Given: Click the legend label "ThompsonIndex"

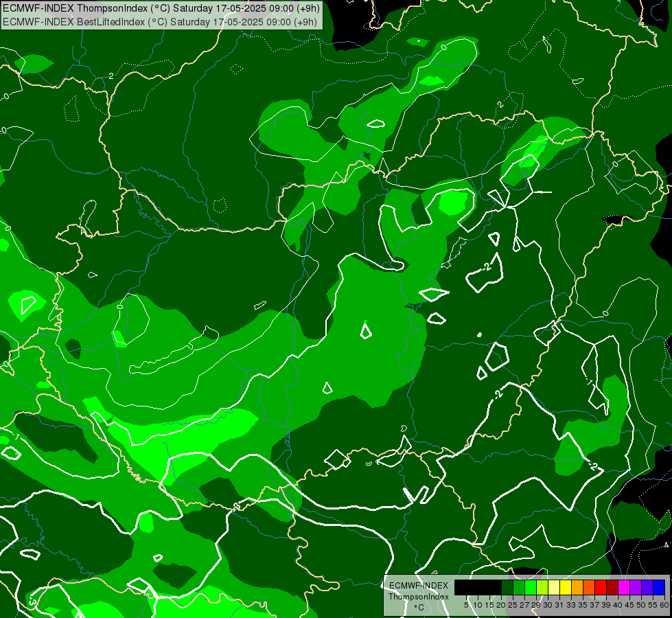Looking at the screenshot, I should click(419, 597).
